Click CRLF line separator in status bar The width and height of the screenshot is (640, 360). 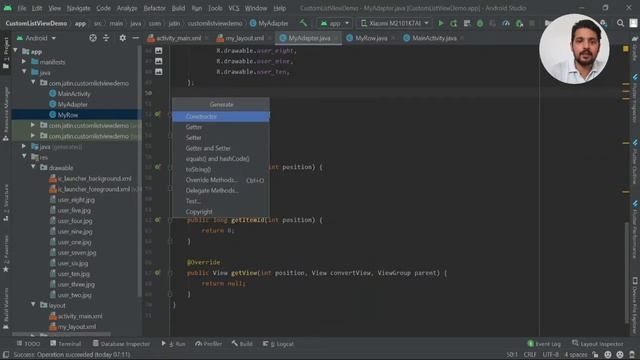[529, 355]
